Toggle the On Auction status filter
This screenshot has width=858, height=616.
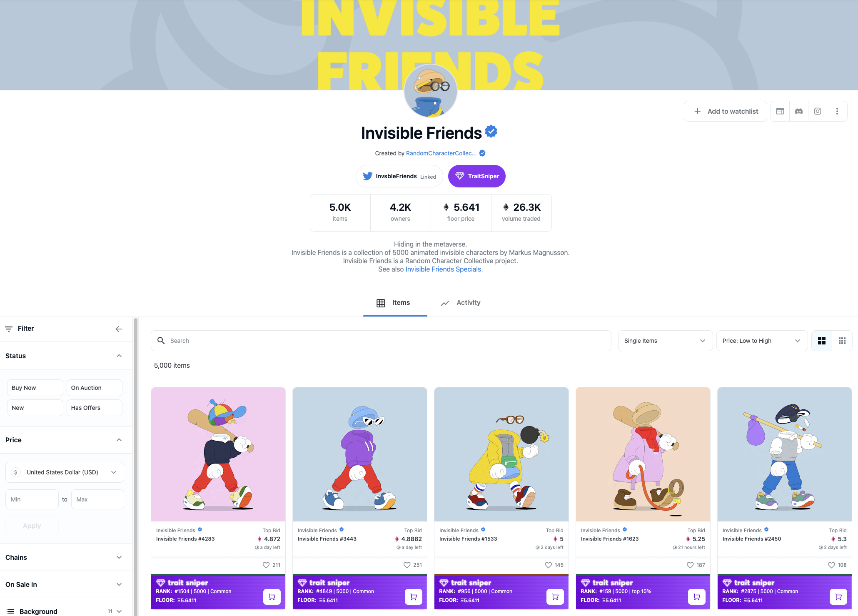tap(95, 388)
